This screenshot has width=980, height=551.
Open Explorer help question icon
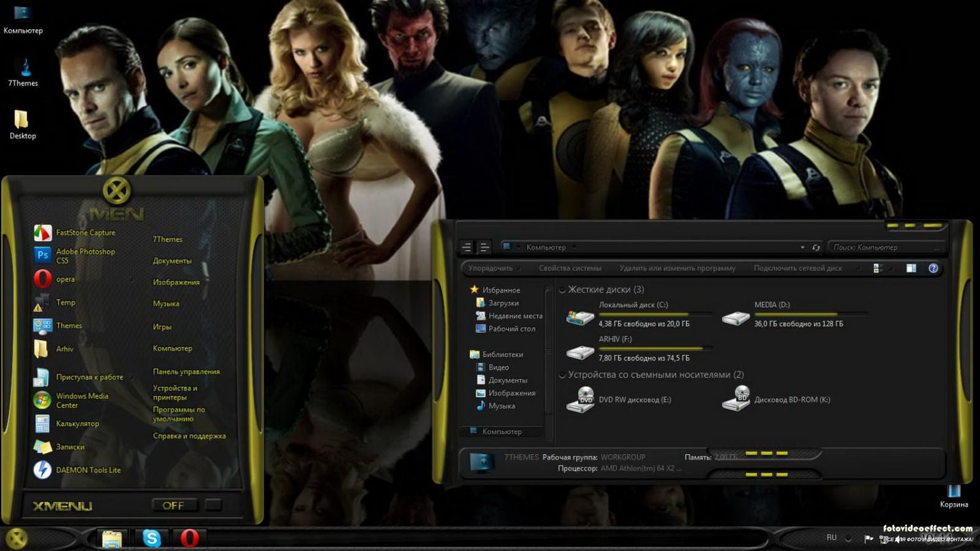(933, 268)
